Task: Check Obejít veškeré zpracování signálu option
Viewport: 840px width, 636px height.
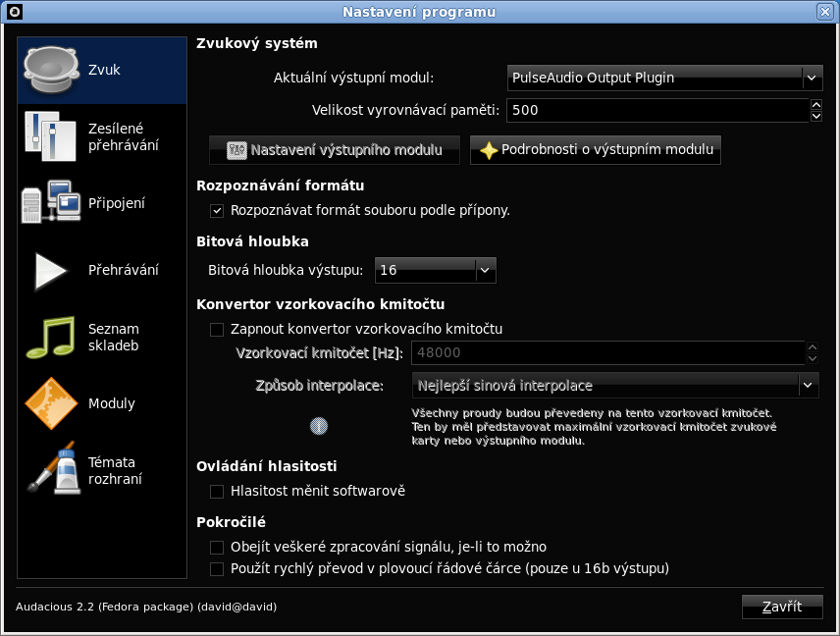Action: [x=217, y=547]
